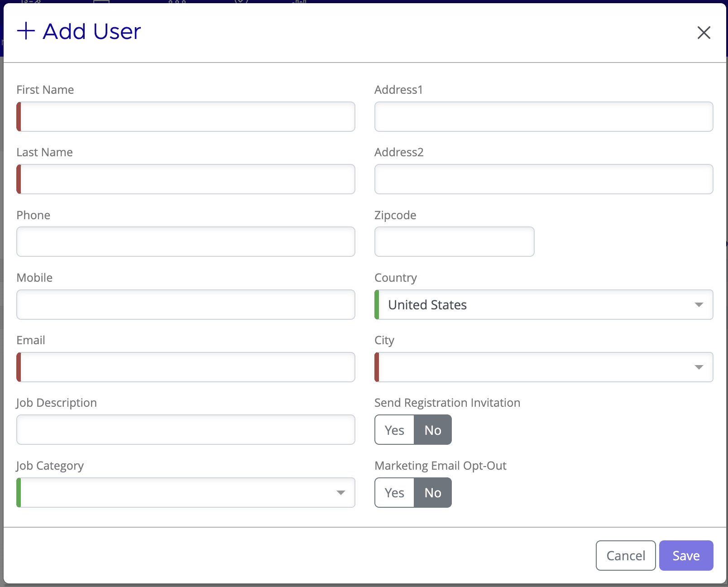The height and width of the screenshot is (587, 728).
Task: Focus the Email input field
Action: (186, 367)
